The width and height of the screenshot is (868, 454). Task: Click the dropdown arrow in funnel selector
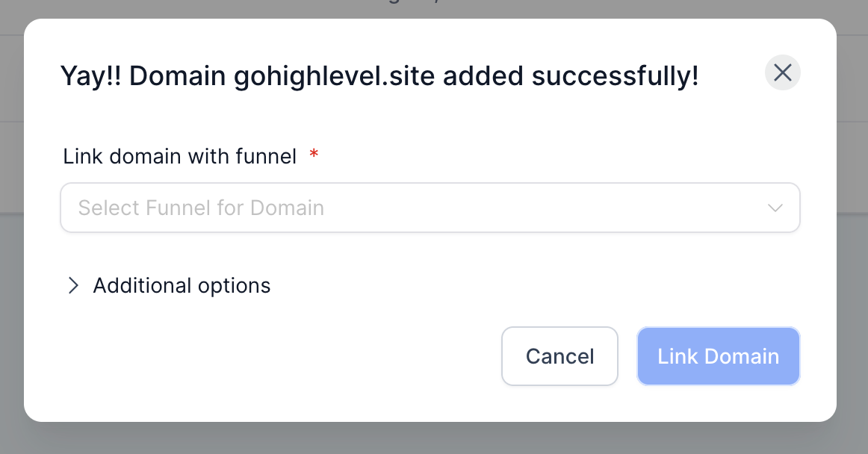point(775,208)
